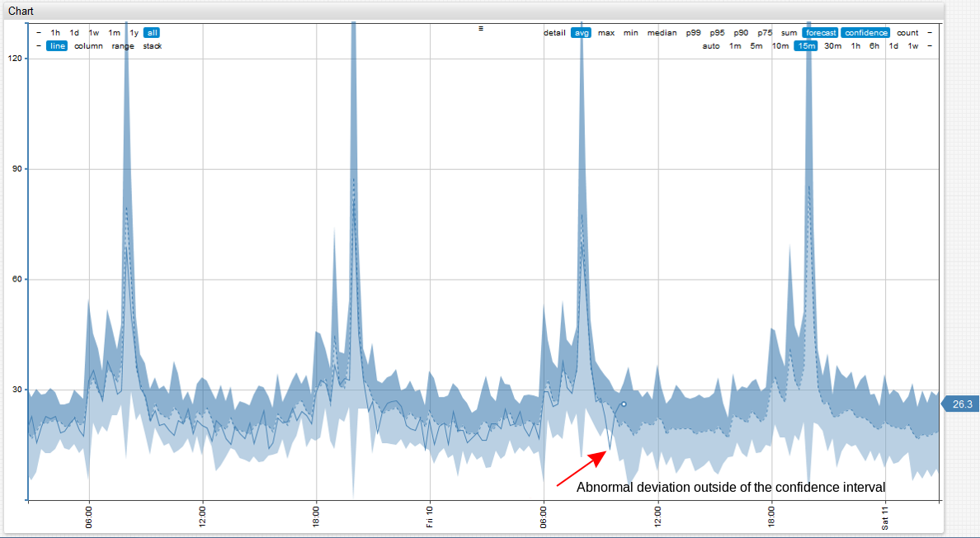
Task: Collapse the time range selector with its dash
Action: click(x=39, y=33)
